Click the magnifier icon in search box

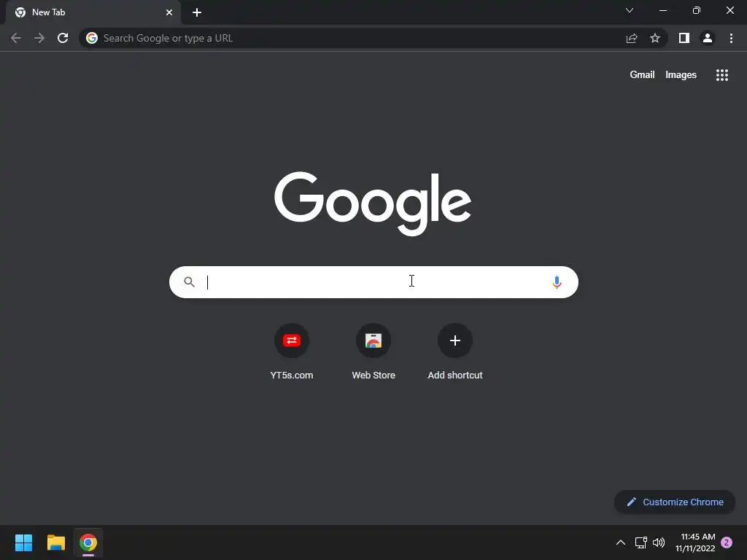190,282
